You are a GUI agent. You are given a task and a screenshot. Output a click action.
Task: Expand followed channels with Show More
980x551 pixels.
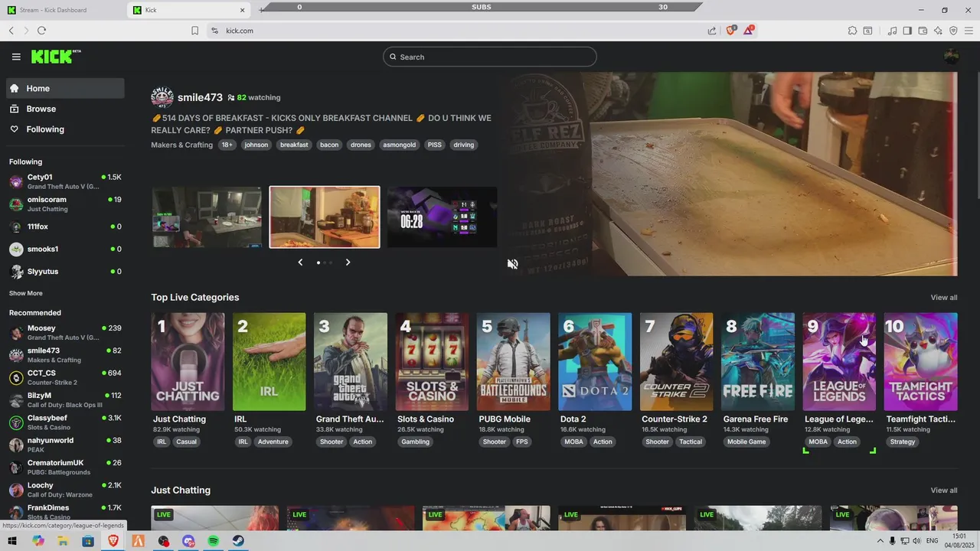[26, 293]
